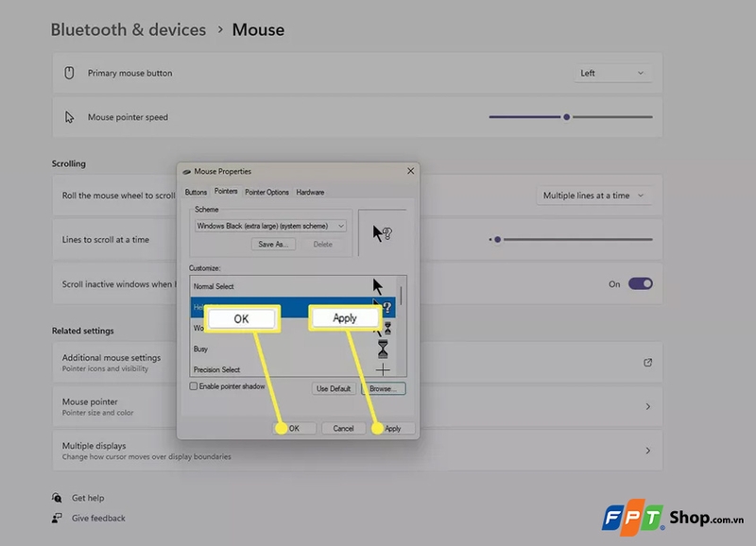756x546 pixels.
Task: Enable the pointer shadow checkbox
Action: [194, 386]
